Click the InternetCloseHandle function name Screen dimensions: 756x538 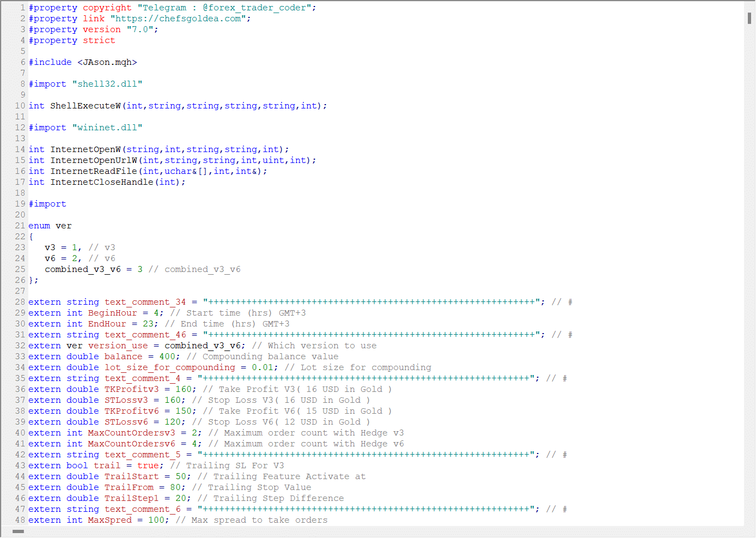[102, 182]
